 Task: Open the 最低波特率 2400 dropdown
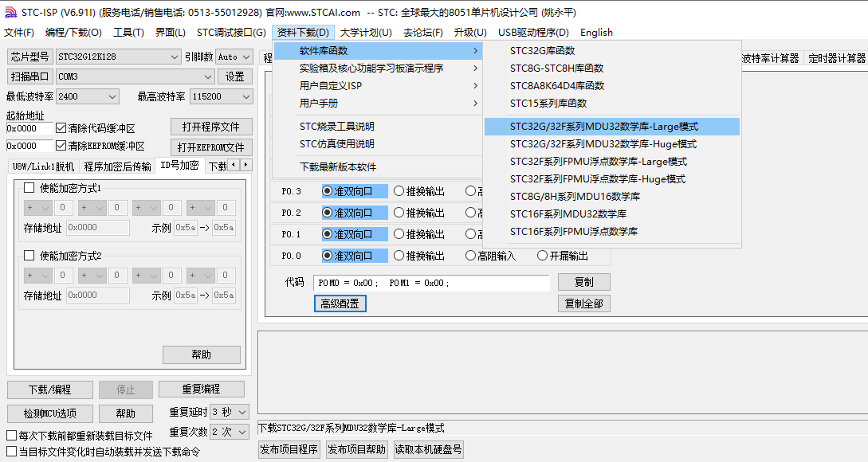pyautogui.click(x=88, y=96)
